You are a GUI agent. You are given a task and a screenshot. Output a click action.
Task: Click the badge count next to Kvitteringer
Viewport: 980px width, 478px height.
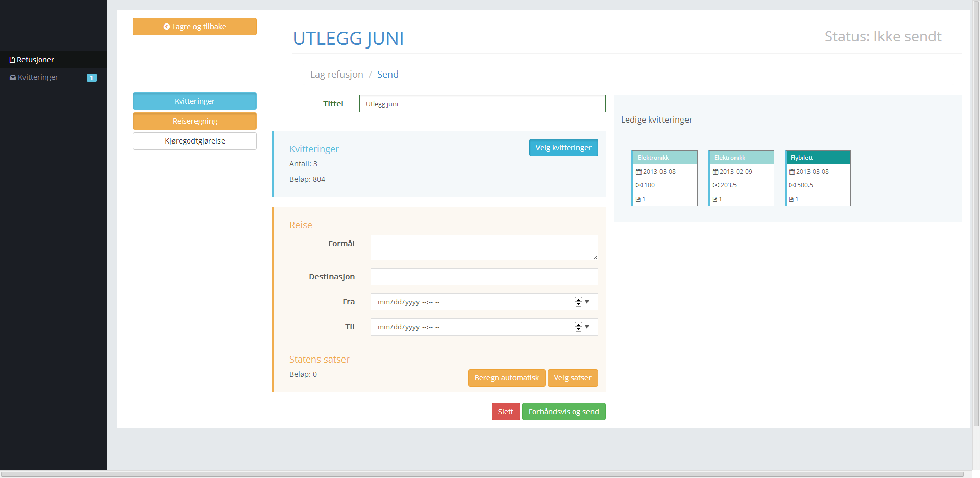pos(92,78)
